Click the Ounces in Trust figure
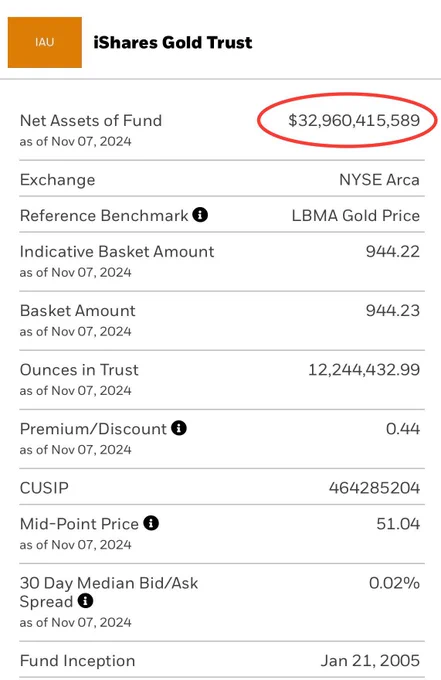Screen dimensions: 441x680 coord(364,370)
